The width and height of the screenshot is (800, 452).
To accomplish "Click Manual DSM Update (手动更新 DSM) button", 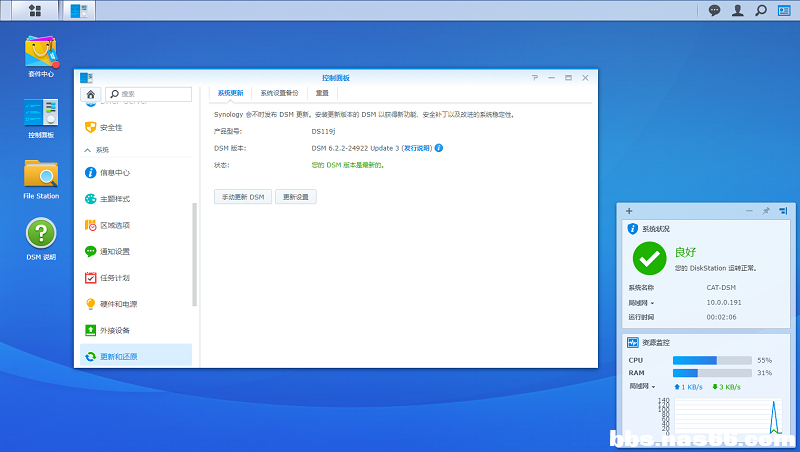I will tap(243, 197).
